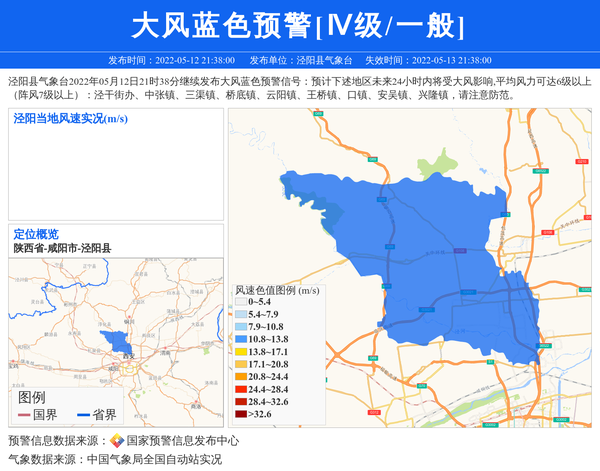This screenshot has width=600, height=471.
Task: Click the red 国界 line sample
Action: pos(24,415)
